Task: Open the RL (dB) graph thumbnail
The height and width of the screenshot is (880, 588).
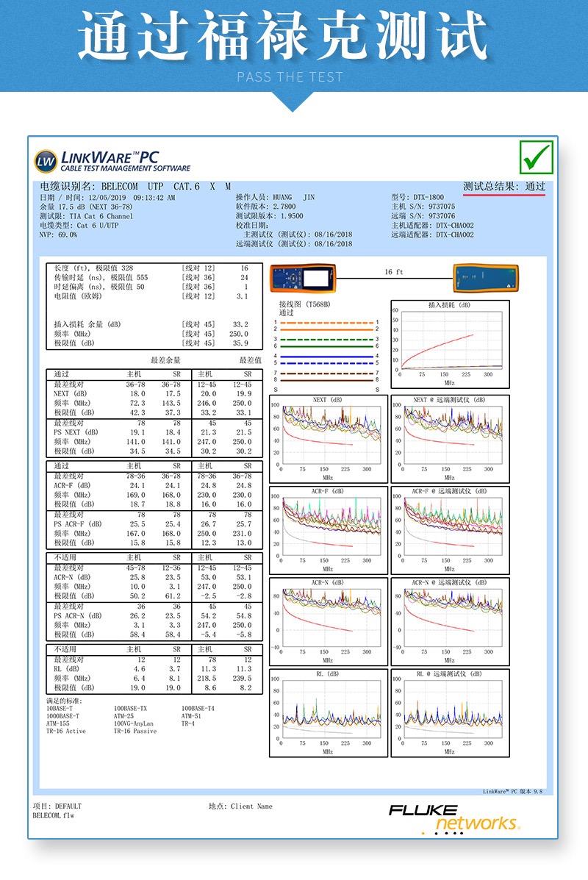Action: pos(329,713)
